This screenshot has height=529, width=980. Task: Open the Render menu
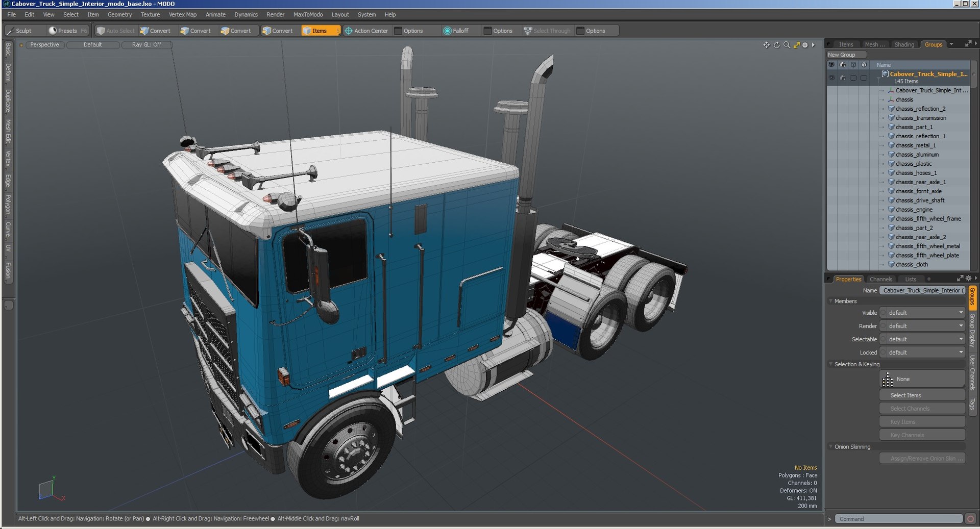pyautogui.click(x=275, y=15)
